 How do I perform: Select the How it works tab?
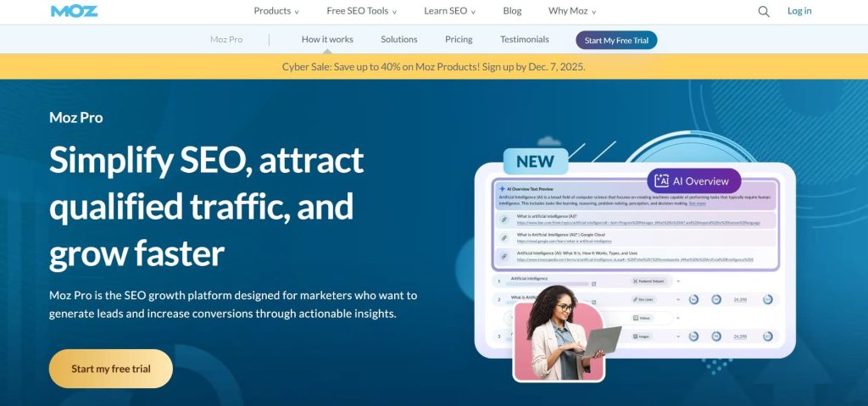point(327,39)
